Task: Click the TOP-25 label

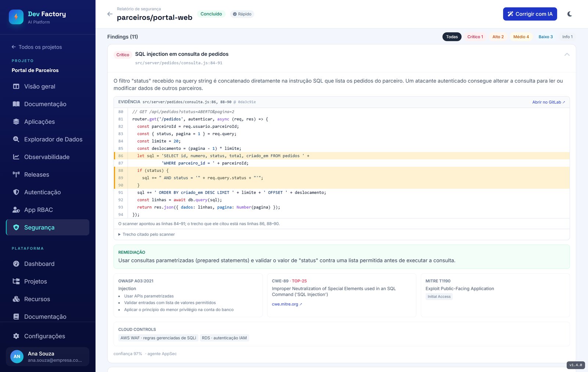Action: [299, 281]
